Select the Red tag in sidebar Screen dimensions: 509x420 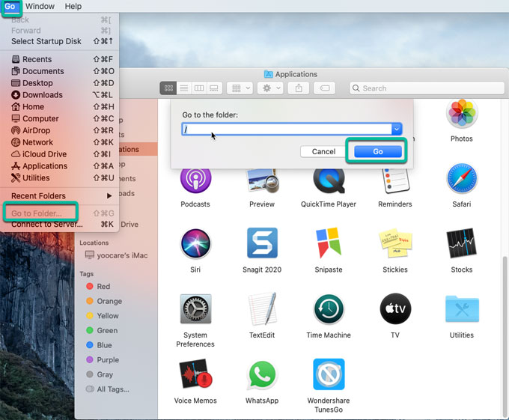[x=98, y=286]
